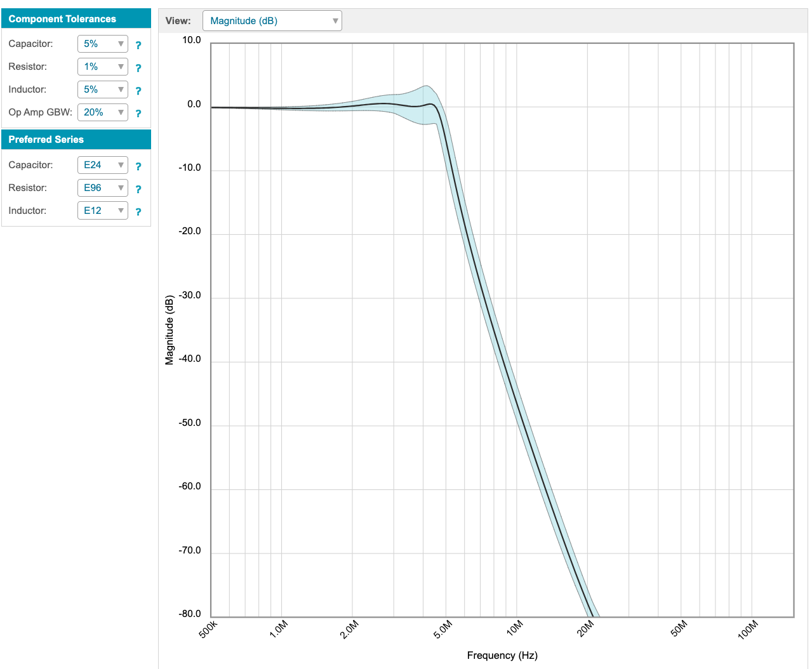Image resolution: width=812 pixels, height=669 pixels.
Task: Open the Resistor tolerance 1% dropdown
Action: [103, 67]
